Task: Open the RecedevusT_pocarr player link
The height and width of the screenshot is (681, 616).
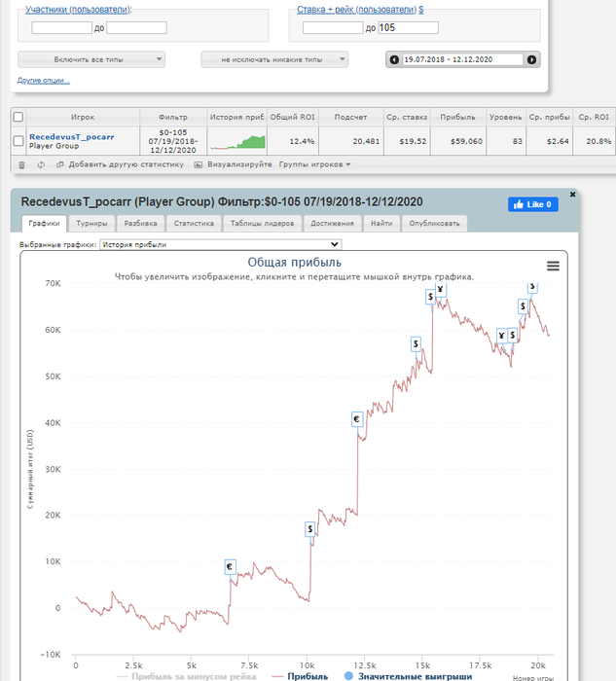Action: point(72,137)
